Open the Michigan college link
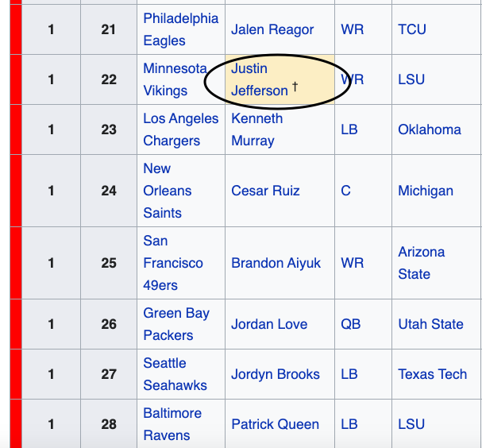Screen dimensions: 482x448 click(426, 191)
